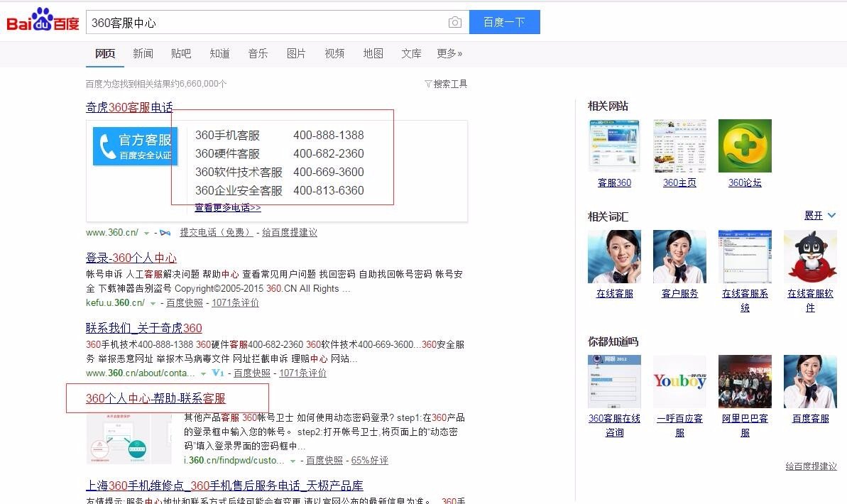Open the 给百度提建议 link
Screen dimensions: 847x504
tap(811, 466)
